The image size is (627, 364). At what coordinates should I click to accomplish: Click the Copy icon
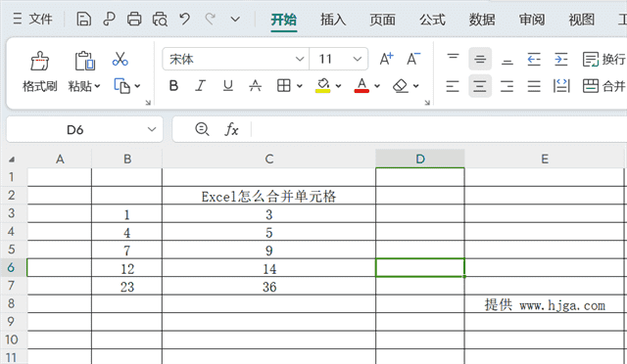pyautogui.click(x=122, y=85)
